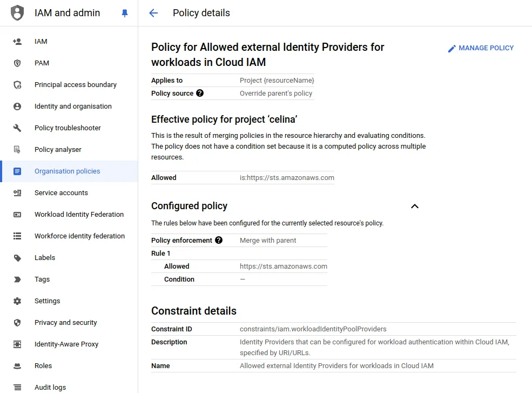Click the Policy enforcement help icon

click(219, 240)
